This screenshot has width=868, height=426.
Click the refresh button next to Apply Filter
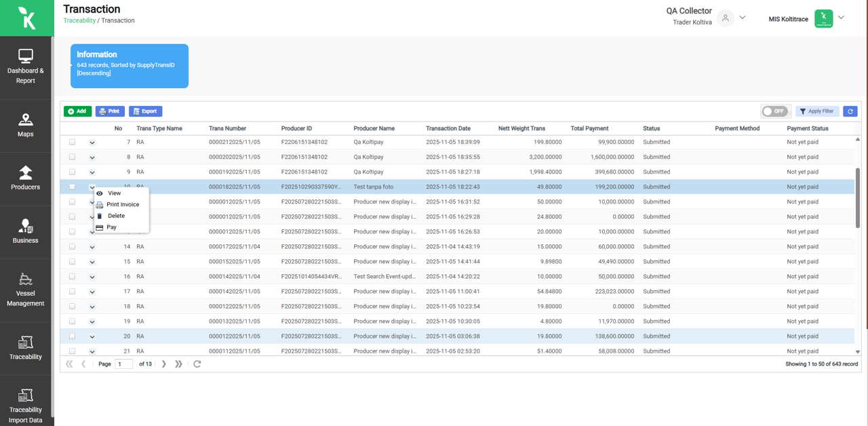[x=850, y=111]
